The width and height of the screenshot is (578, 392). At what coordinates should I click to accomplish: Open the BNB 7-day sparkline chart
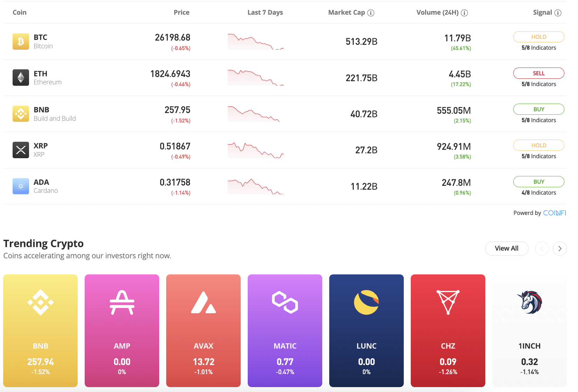(254, 114)
